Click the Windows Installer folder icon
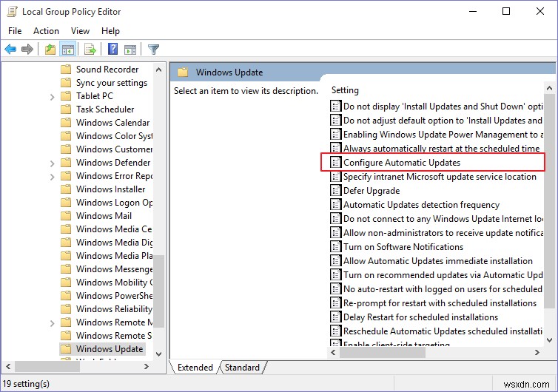Image resolution: width=558 pixels, height=392 pixels. (x=66, y=189)
